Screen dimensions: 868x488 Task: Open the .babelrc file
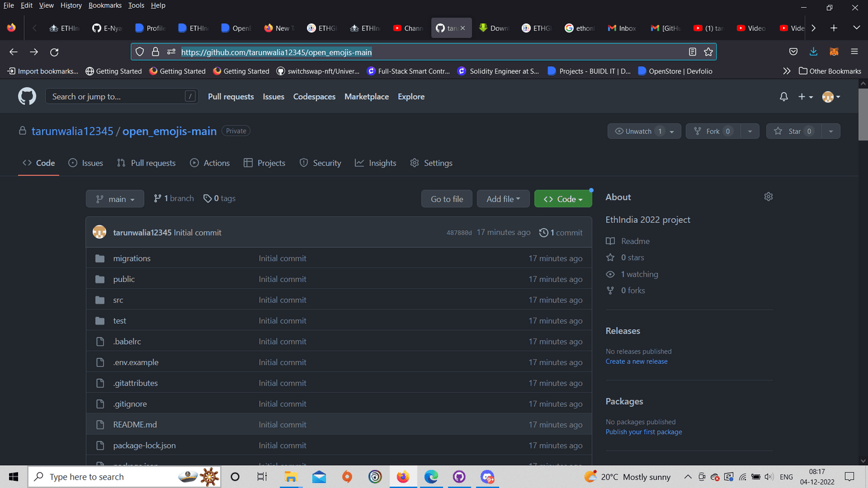[127, 342]
